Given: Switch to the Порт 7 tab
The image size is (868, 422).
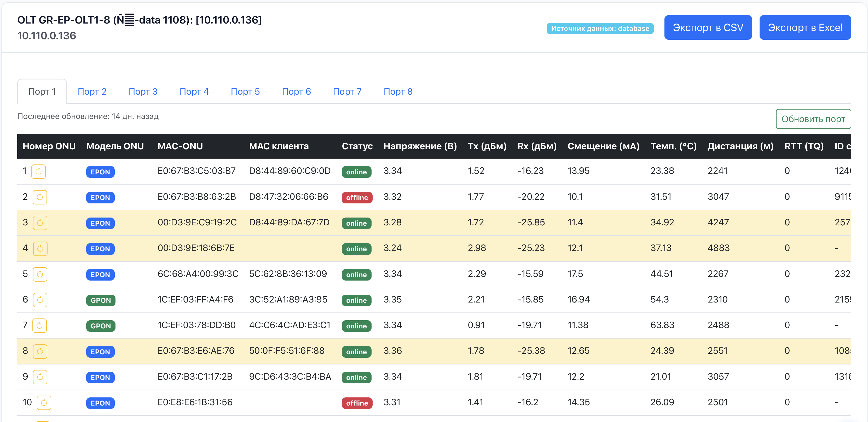Looking at the screenshot, I should tap(347, 91).
